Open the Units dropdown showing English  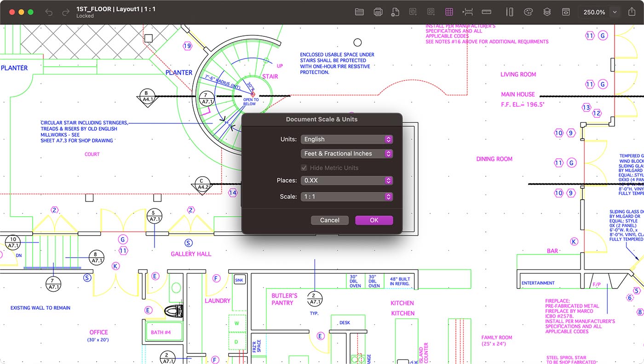tap(346, 139)
